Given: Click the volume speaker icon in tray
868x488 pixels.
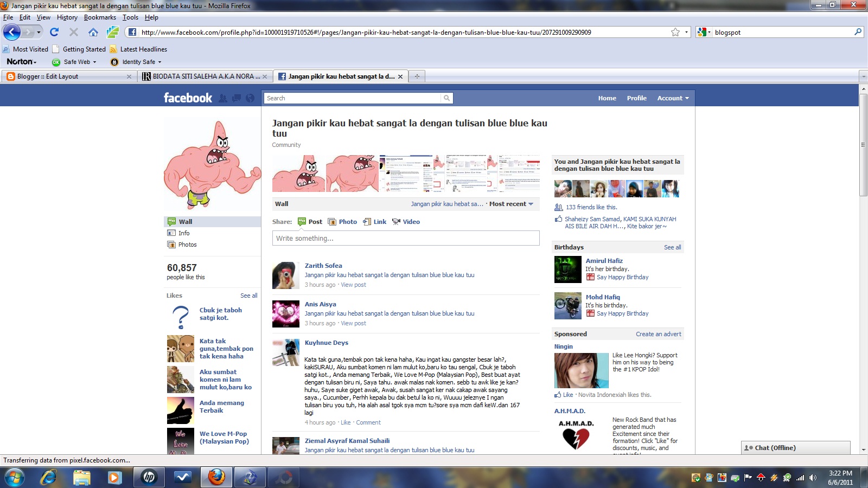Looking at the screenshot, I should (x=813, y=478).
